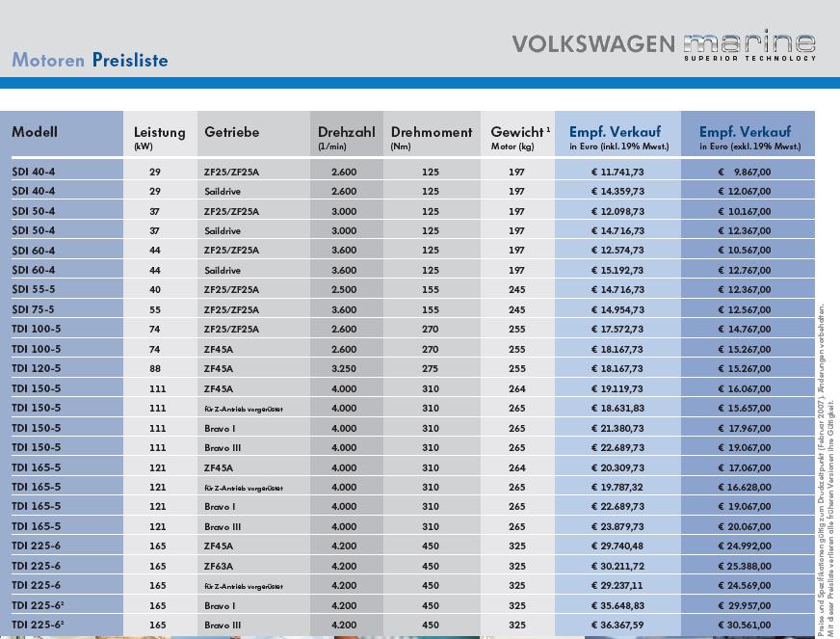Click the price "€ 12.098,73"
Viewport: 840px width, 639px height.
pyautogui.click(x=617, y=212)
